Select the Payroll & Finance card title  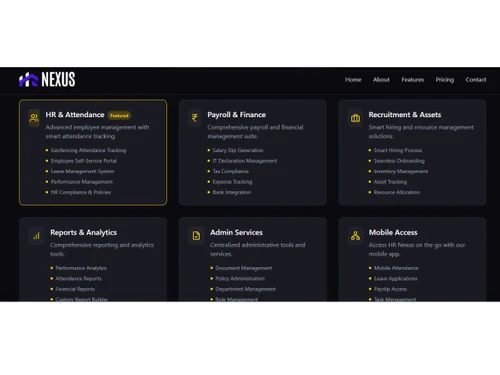coord(236,115)
